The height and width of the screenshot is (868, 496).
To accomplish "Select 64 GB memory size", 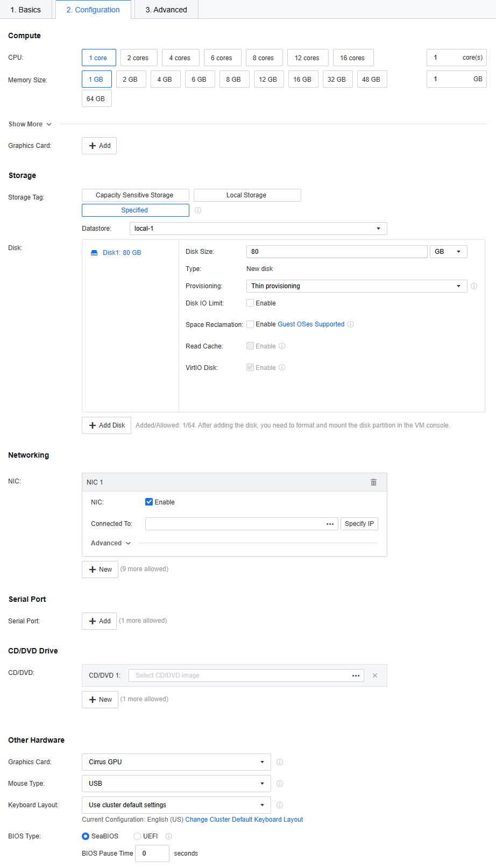I will [x=96, y=98].
